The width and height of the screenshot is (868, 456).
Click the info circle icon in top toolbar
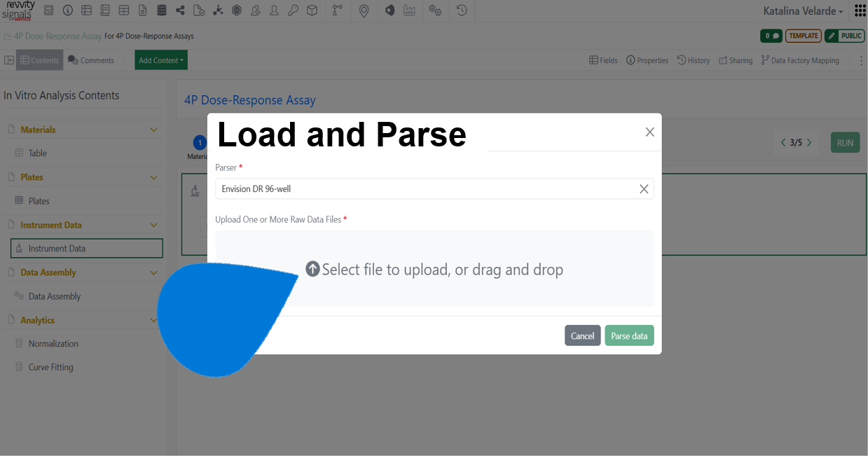pos(68,11)
